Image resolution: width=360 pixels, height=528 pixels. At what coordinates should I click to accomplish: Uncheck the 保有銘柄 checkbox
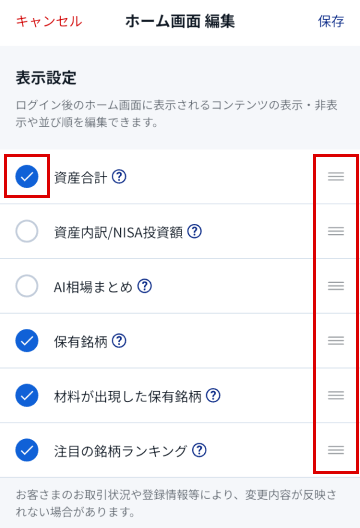point(27,341)
